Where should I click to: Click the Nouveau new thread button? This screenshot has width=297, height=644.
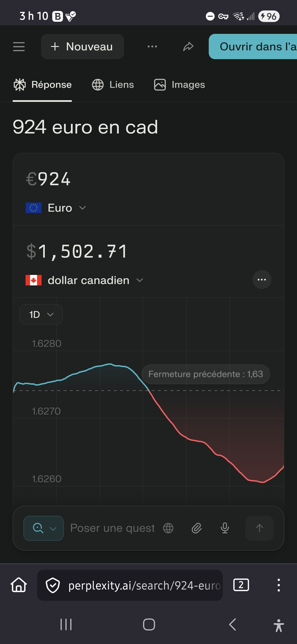(82, 47)
